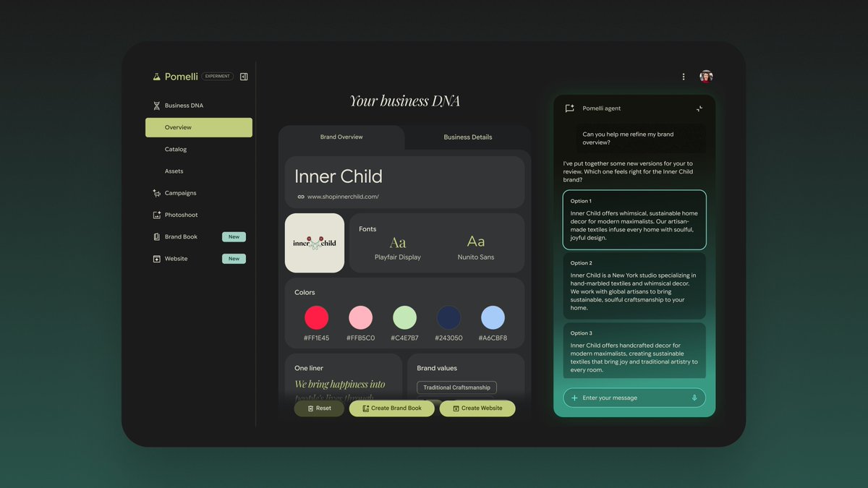Click the microphone voice input icon
The width and height of the screenshot is (868, 488).
click(694, 398)
